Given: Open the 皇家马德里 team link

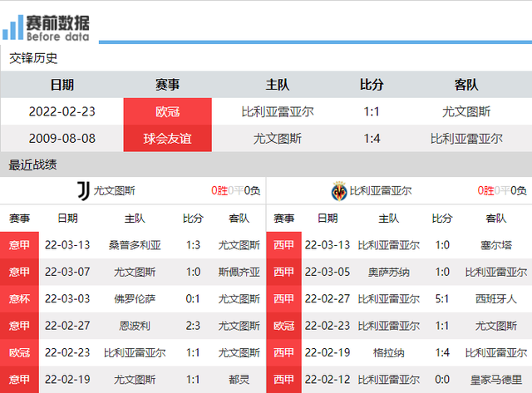Looking at the screenshot, I should coord(496,379).
